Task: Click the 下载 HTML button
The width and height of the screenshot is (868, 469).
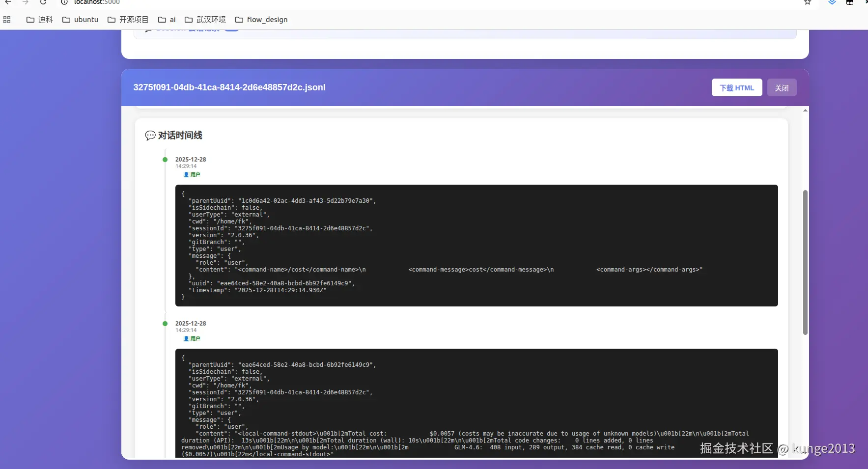Action: pos(737,87)
